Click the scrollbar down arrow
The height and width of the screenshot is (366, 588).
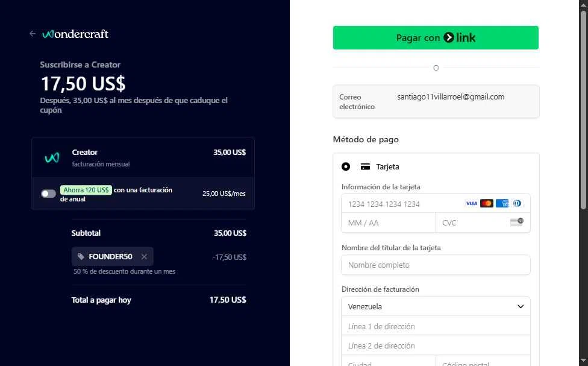pos(583,361)
